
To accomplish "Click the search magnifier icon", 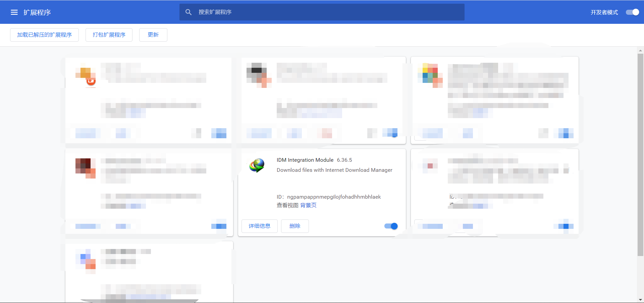I will click(x=189, y=12).
